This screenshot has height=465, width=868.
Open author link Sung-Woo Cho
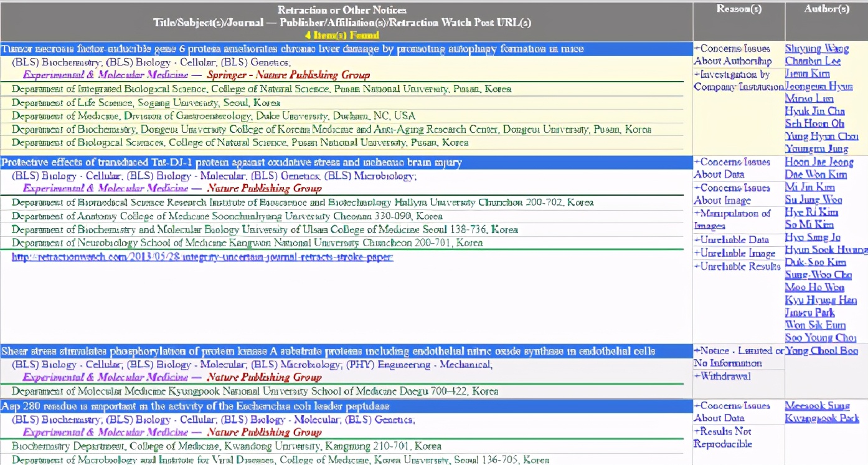[x=818, y=274]
